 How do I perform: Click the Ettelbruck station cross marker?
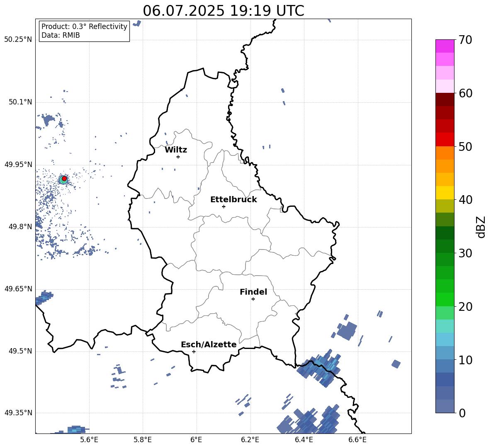tap(224, 206)
